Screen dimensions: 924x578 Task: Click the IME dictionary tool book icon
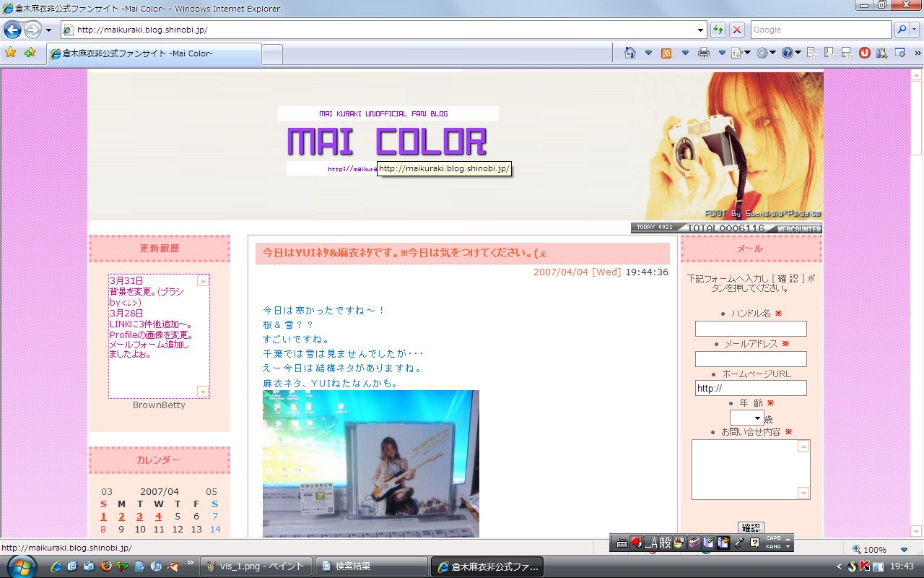click(x=708, y=543)
